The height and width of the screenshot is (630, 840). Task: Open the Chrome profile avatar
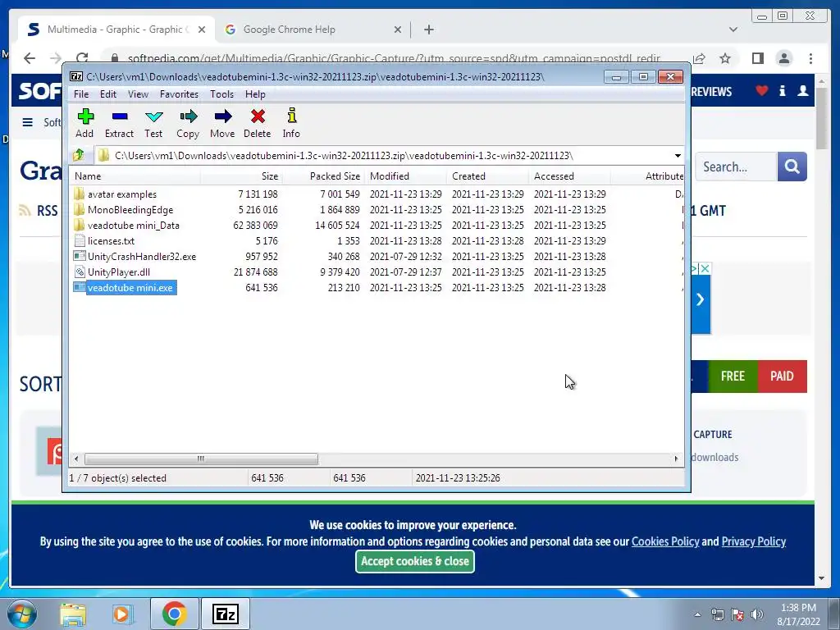tap(783, 58)
